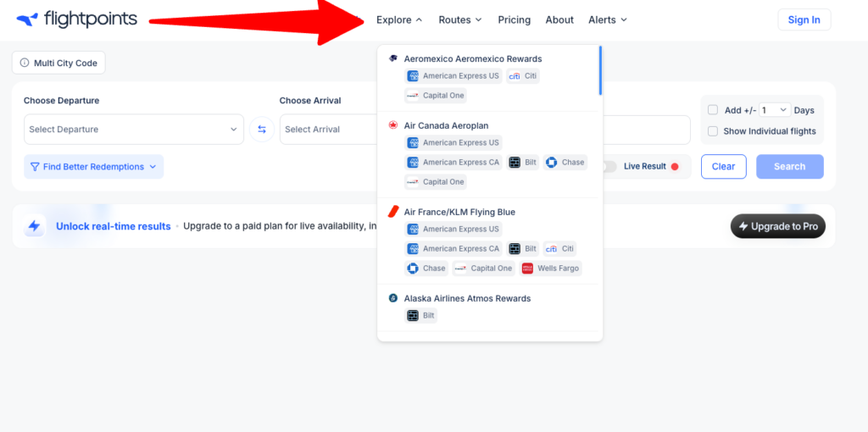
Task: Select Bilt under Air Canada Aeroplan
Action: (x=522, y=162)
